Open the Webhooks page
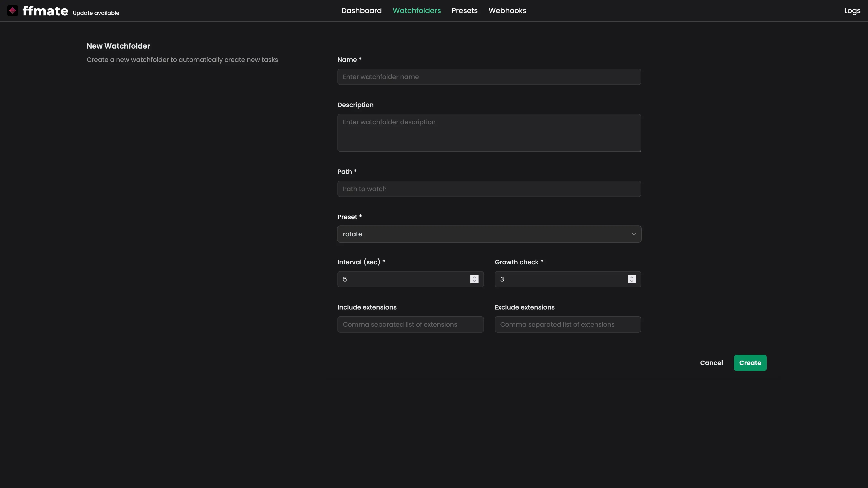Image resolution: width=868 pixels, height=488 pixels. pyautogui.click(x=507, y=11)
